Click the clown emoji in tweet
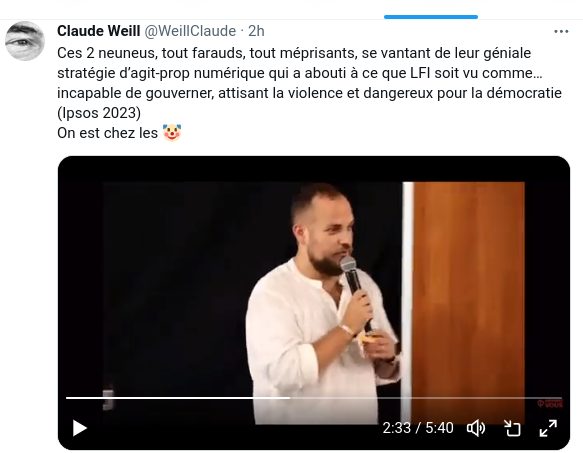 point(172,133)
